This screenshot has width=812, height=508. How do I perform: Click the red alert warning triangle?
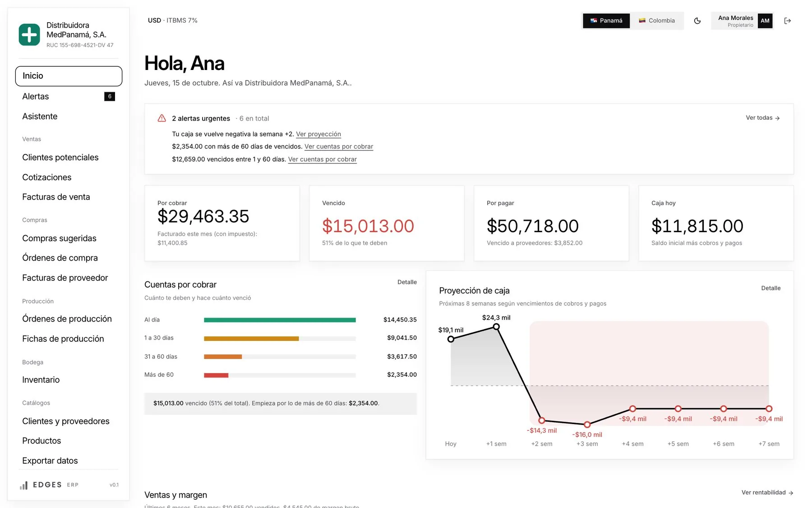pyautogui.click(x=161, y=118)
